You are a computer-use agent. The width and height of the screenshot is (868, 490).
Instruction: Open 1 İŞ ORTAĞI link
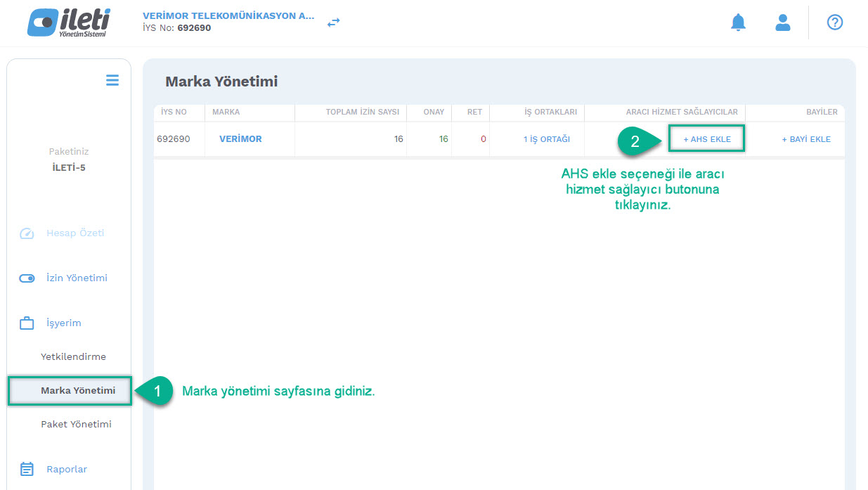coord(547,139)
